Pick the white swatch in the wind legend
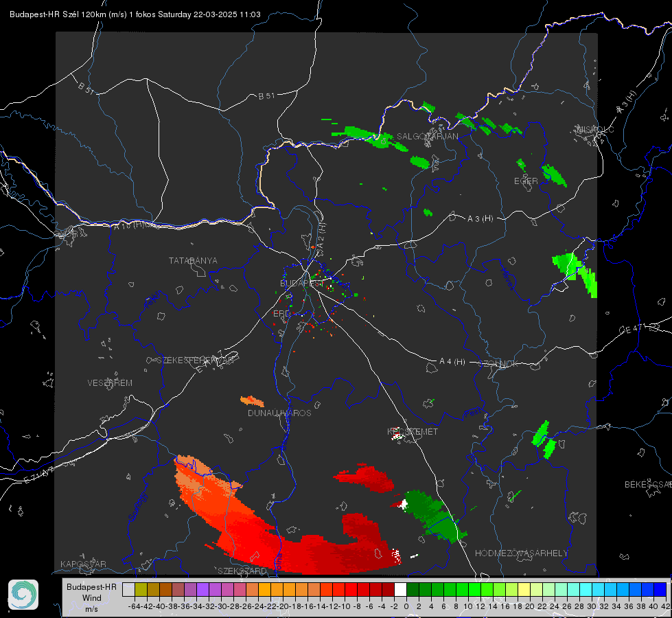The height and width of the screenshot is (618, 672). click(400, 589)
